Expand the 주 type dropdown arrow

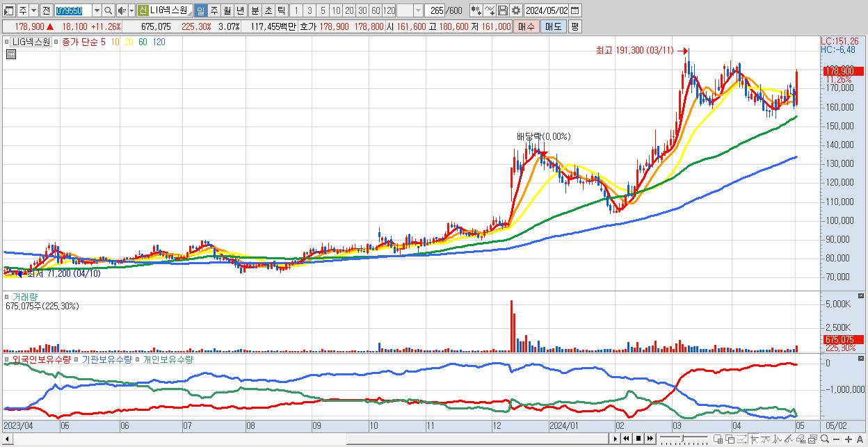pos(33,10)
